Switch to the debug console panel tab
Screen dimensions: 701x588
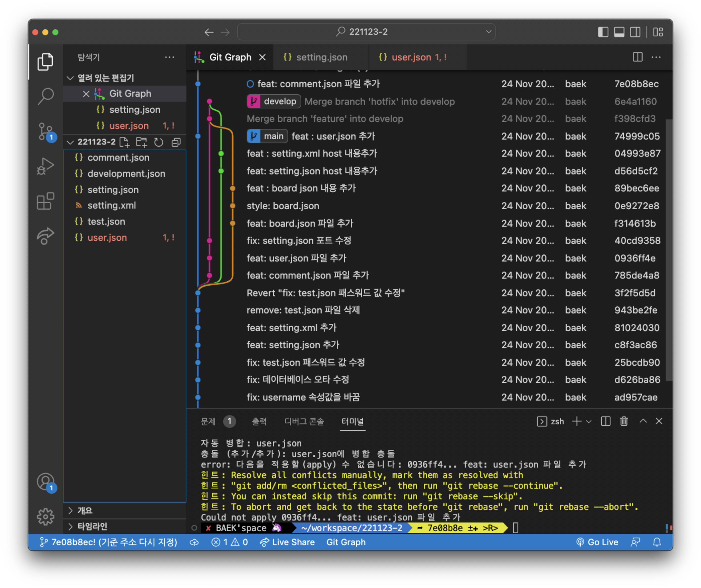pos(304,421)
